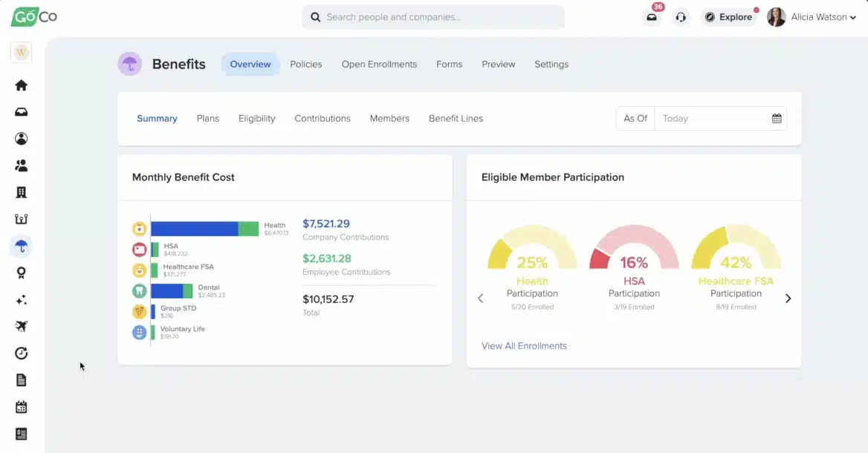Switch to the Policies tab
868x453 pixels.
[x=305, y=64]
